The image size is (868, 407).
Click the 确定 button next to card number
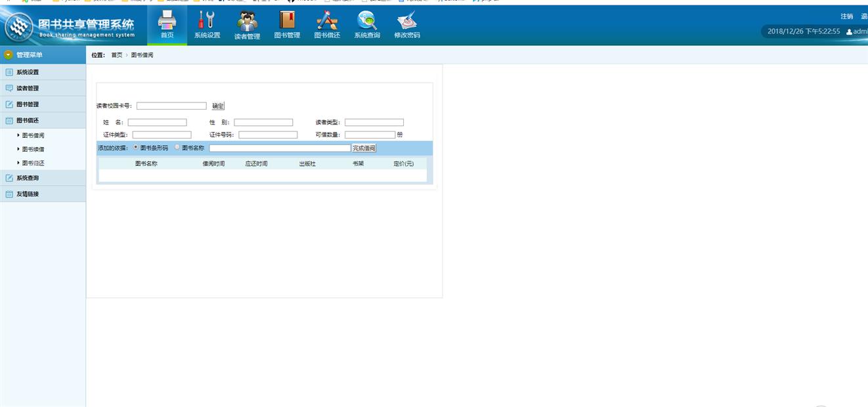pyautogui.click(x=218, y=106)
